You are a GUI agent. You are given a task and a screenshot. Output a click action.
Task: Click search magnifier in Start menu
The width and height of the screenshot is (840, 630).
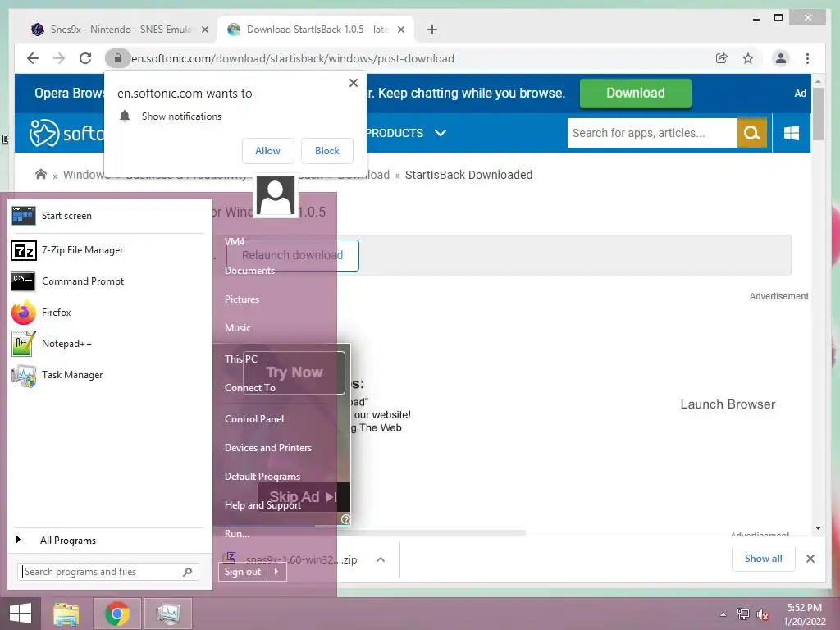pyautogui.click(x=188, y=572)
